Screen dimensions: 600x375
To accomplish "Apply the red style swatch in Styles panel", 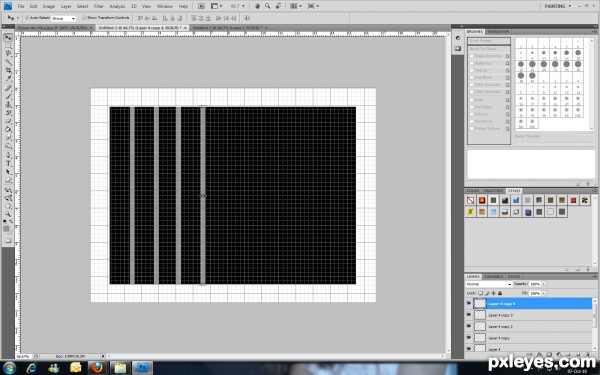I will (573, 200).
